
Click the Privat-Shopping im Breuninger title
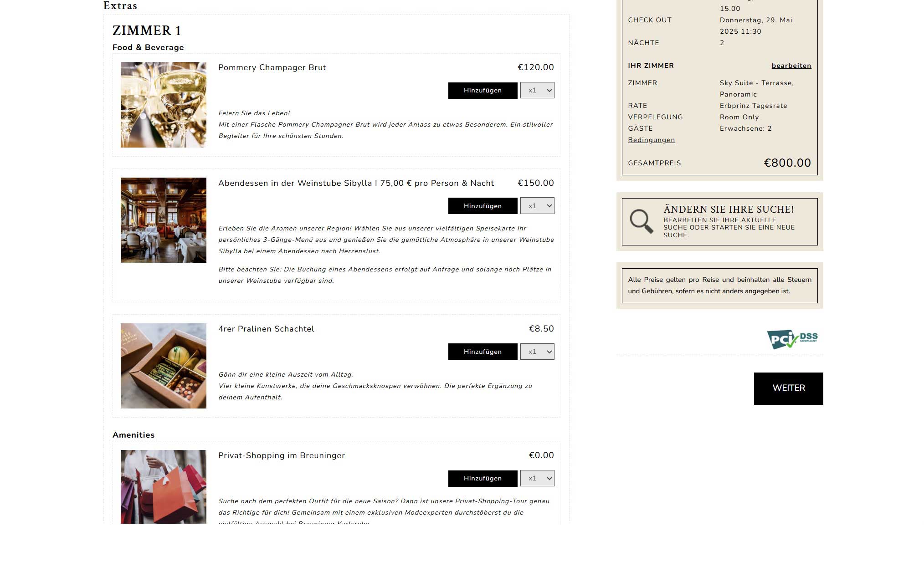coord(282,455)
